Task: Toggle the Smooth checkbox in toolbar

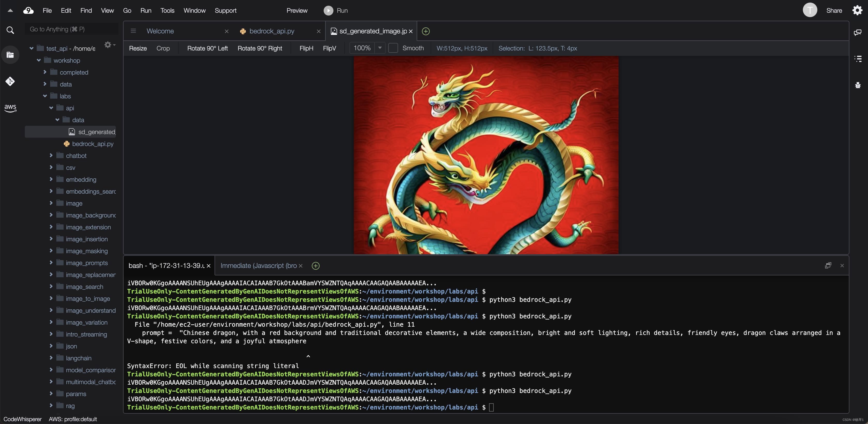Action: click(394, 48)
